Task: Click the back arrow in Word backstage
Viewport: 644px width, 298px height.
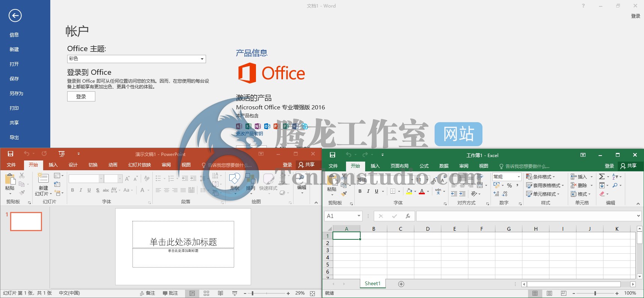Action: (15, 15)
